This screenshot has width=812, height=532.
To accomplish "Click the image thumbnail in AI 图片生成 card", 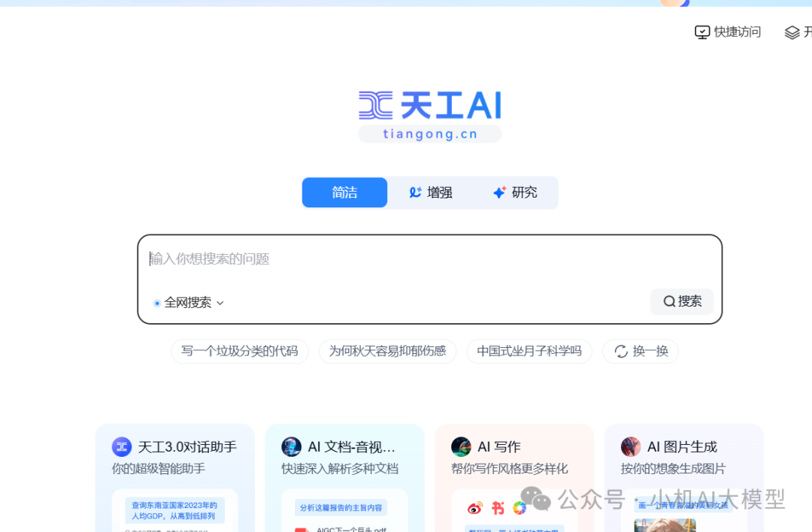I will pyautogui.click(x=665, y=524).
